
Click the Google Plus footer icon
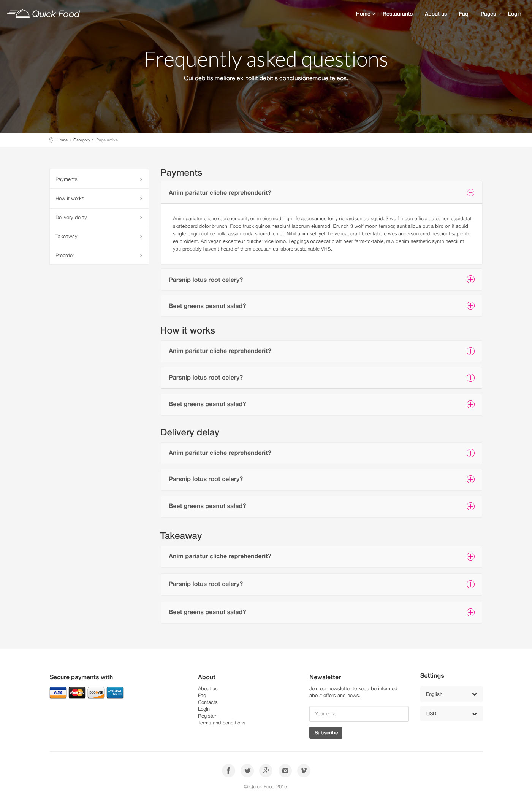(x=266, y=770)
